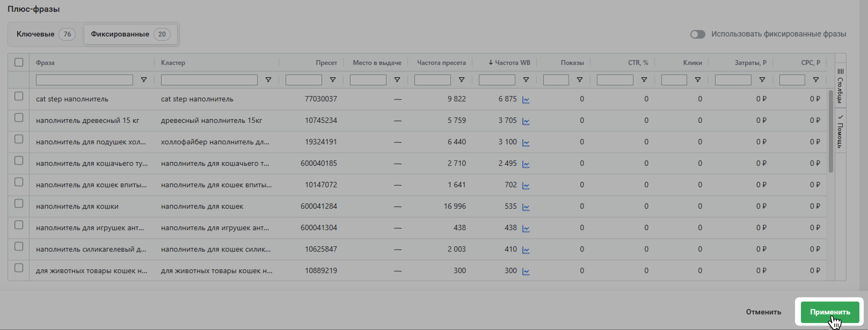Select cluster древесный наполнитель 15кг
The width and height of the screenshot is (868, 330).
(x=211, y=120)
